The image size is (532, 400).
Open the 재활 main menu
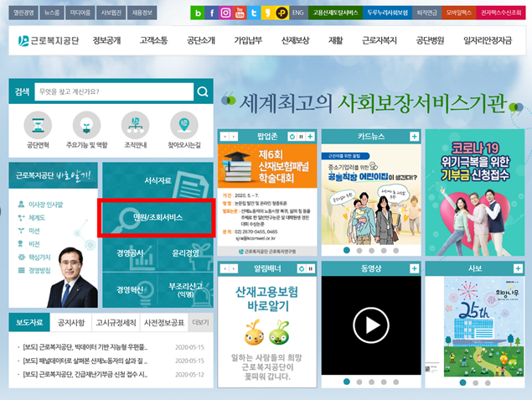336,40
